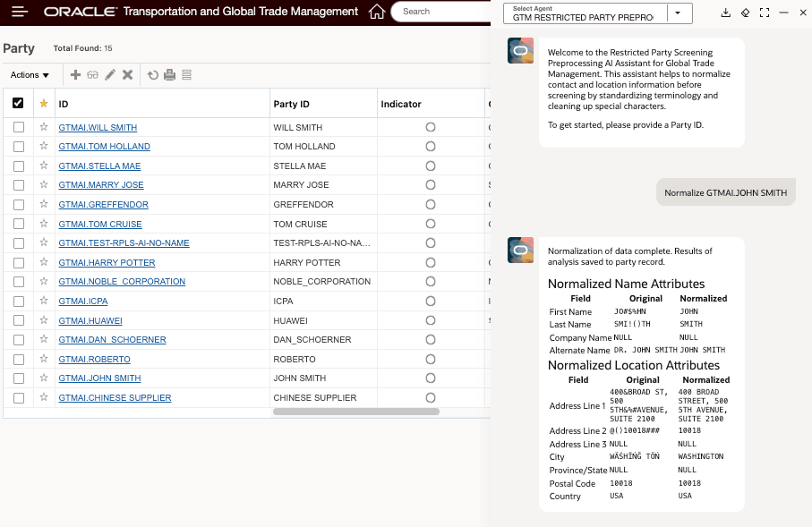Open the GTMAI.JOHN SMITH link
The height and width of the screenshot is (527, 812).
(99, 378)
